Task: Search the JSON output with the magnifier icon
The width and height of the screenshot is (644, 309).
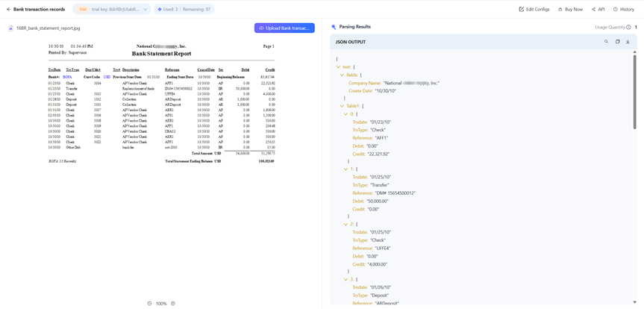Action: click(x=606, y=42)
